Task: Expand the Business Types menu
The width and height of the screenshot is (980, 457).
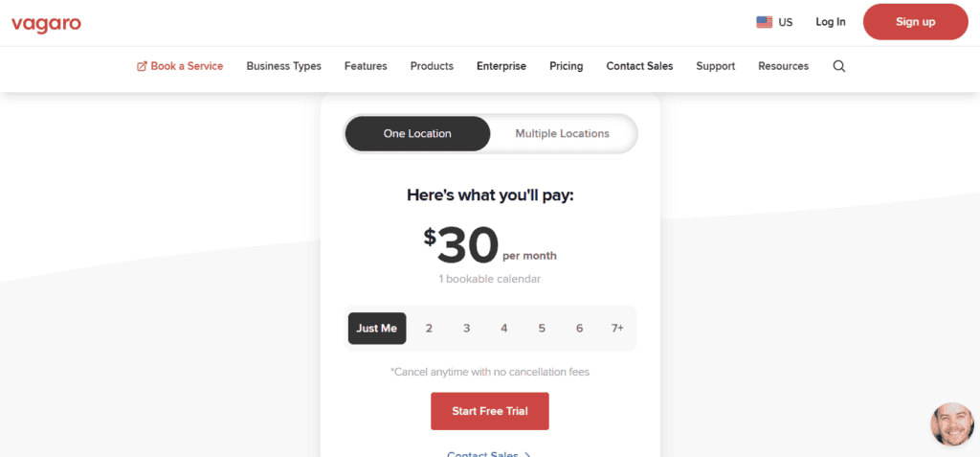Action: tap(283, 66)
